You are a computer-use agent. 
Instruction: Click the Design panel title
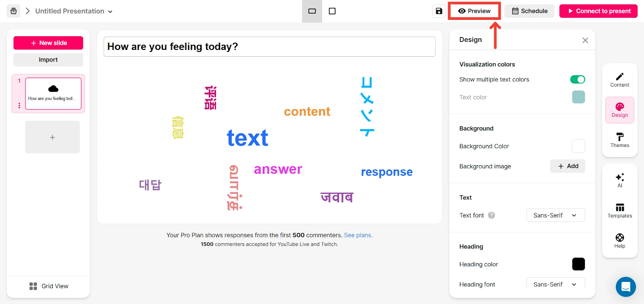point(471,39)
